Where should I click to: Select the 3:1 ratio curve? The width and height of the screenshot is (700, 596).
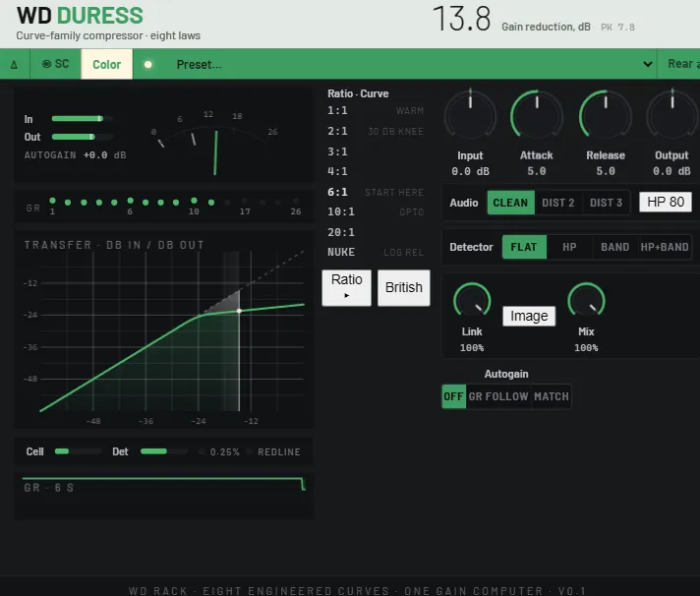376,151
